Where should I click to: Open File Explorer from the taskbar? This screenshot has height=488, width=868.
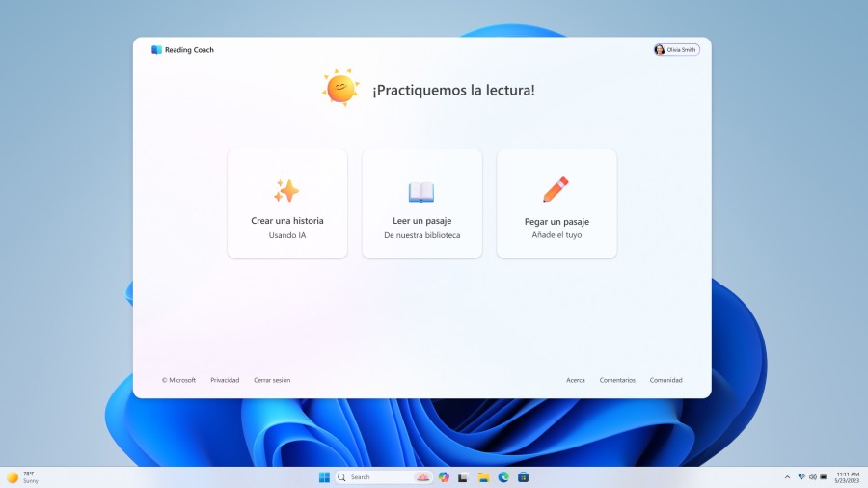point(483,477)
